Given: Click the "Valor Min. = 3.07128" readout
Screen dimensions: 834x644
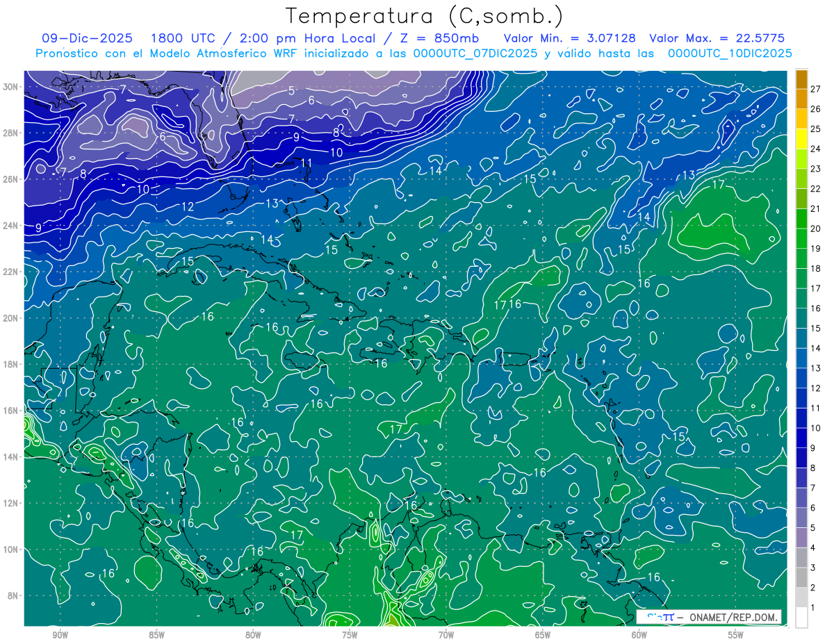Looking at the screenshot, I should 569,38.
